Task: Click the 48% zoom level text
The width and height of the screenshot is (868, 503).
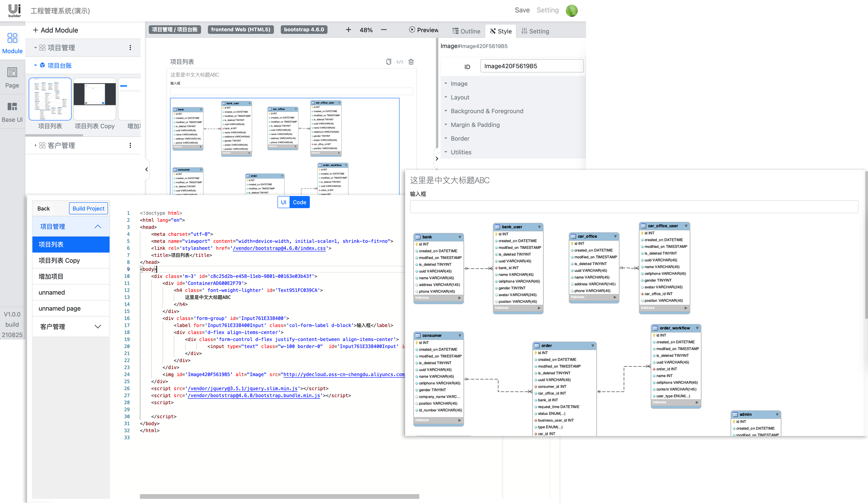Action: 366,30
